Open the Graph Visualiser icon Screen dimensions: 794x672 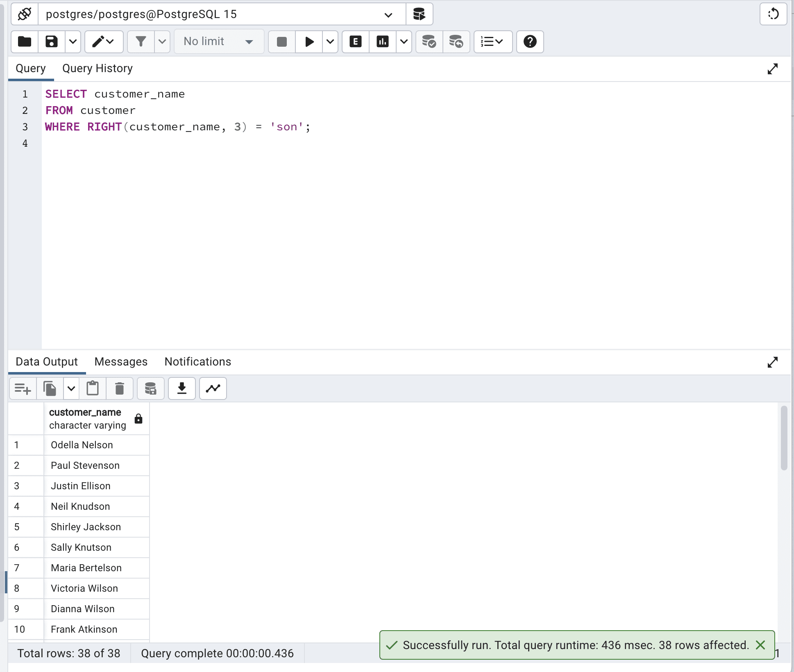[x=213, y=388]
